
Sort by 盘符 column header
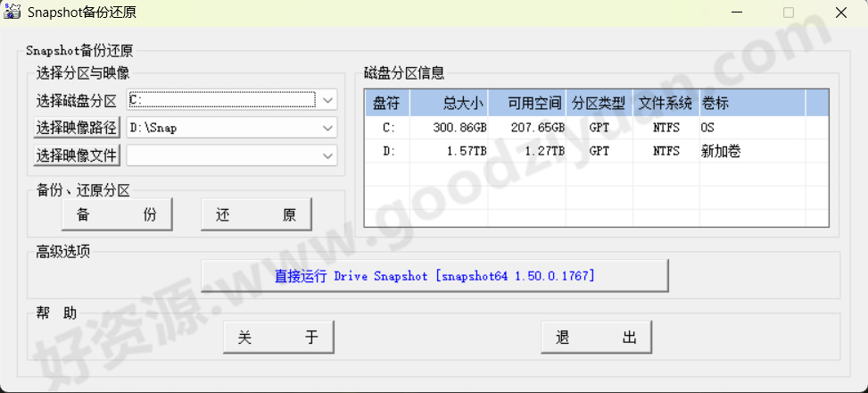387,103
